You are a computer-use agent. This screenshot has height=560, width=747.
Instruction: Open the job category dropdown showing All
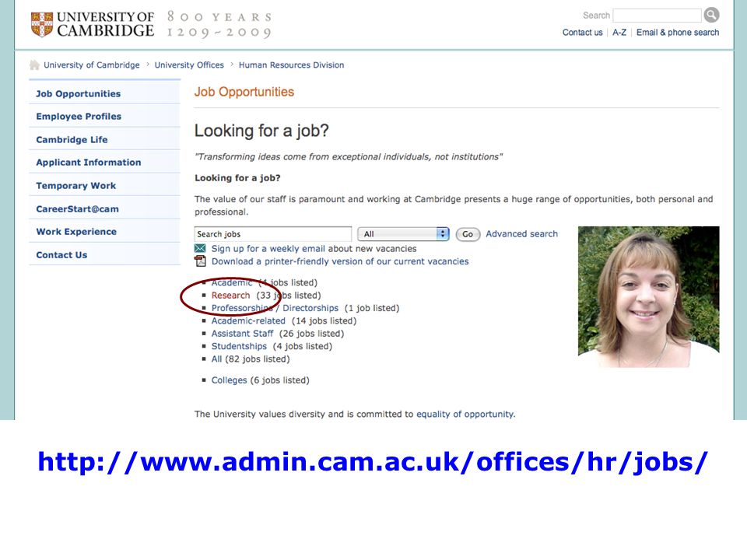tap(403, 234)
